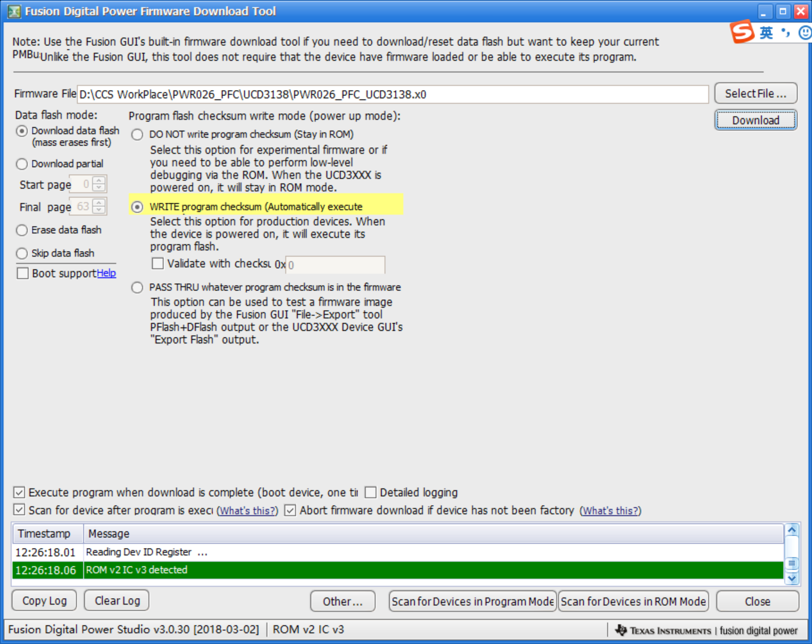Enable Detailed logging checkbox

point(370,493)
